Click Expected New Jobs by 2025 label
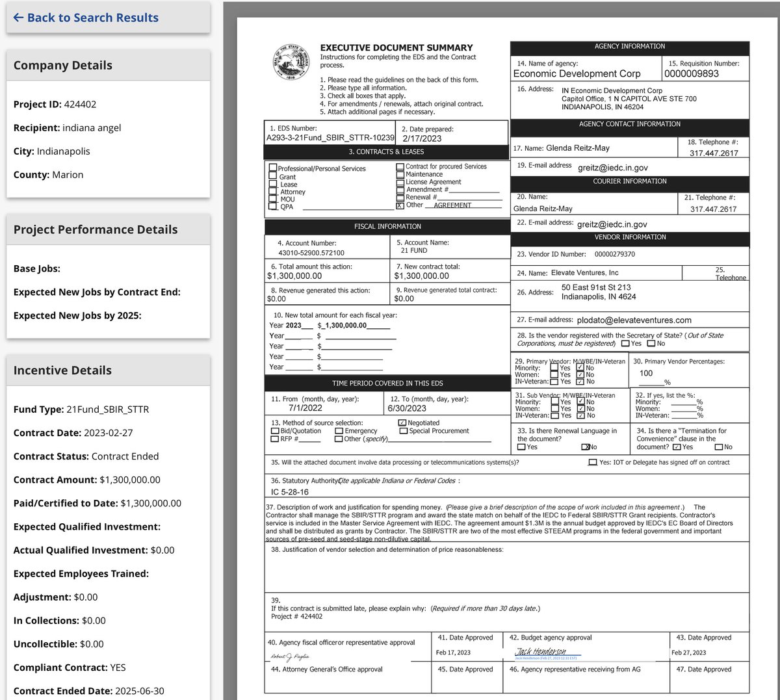780x700 pixels. point(77,315)
